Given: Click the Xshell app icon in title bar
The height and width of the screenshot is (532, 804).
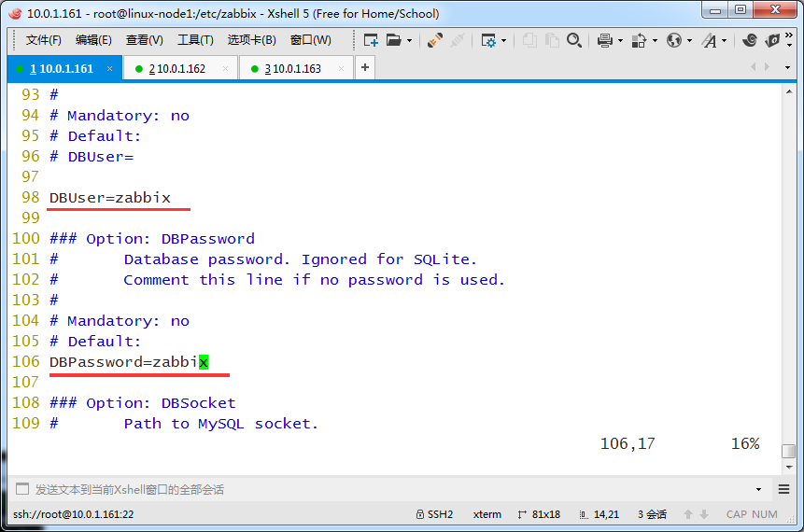Looking at the screenshot, I should point(15,13).
